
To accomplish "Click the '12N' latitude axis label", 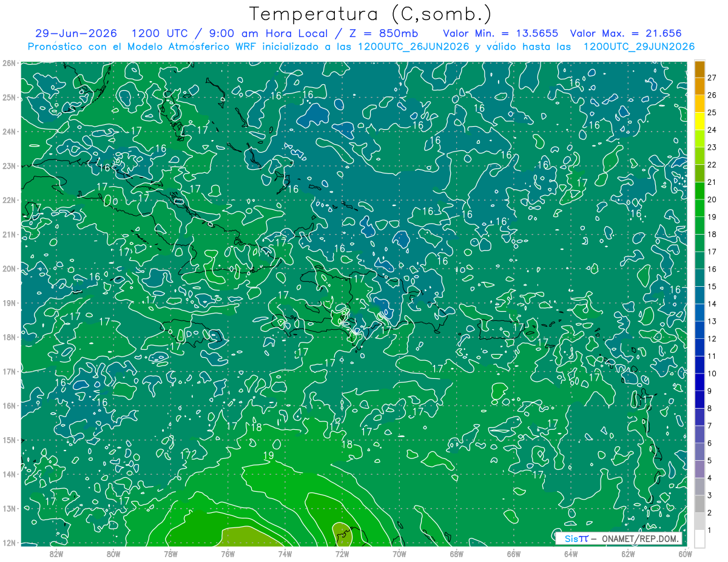I will pos(10,543).
